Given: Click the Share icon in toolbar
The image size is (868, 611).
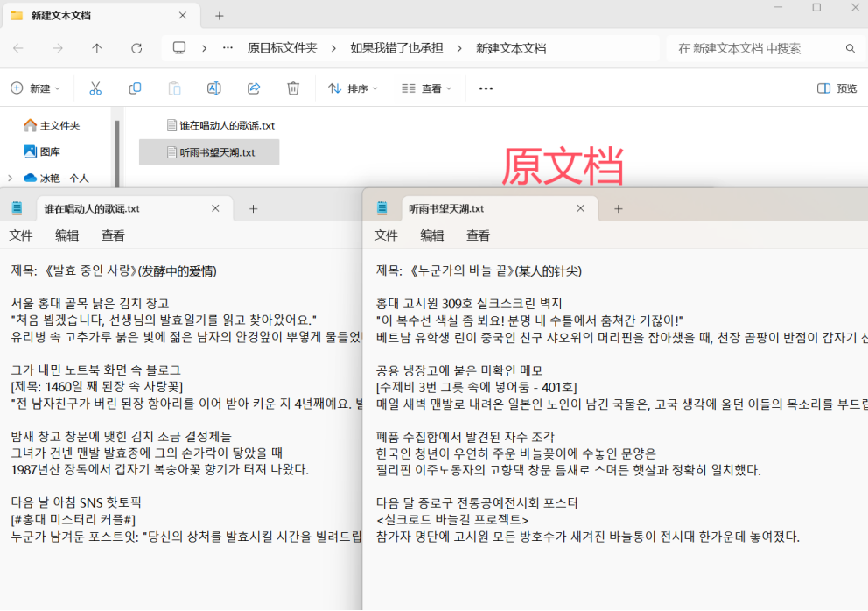Looking at the screenshot, I should [x=254, y=88].
